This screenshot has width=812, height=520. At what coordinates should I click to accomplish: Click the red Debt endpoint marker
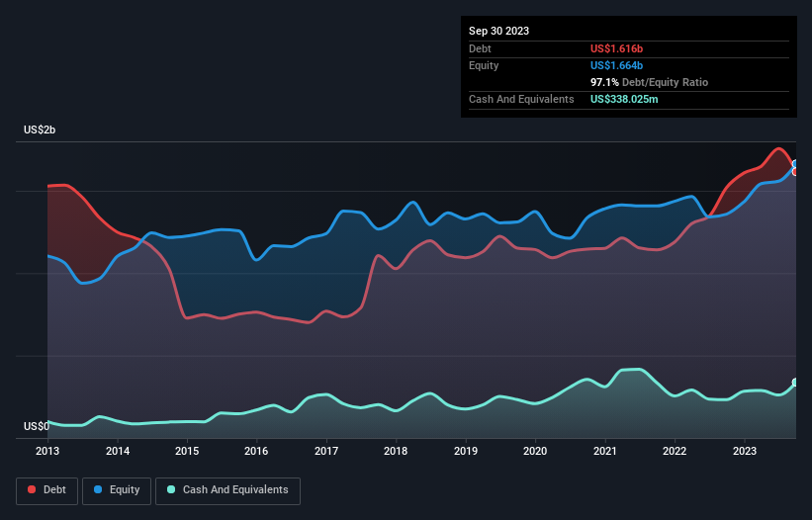tap(796, 171)
